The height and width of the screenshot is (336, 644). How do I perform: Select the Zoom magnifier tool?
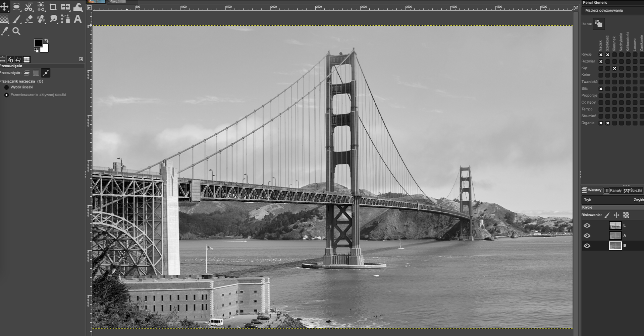pyautogui.click(x=16, y=31)
